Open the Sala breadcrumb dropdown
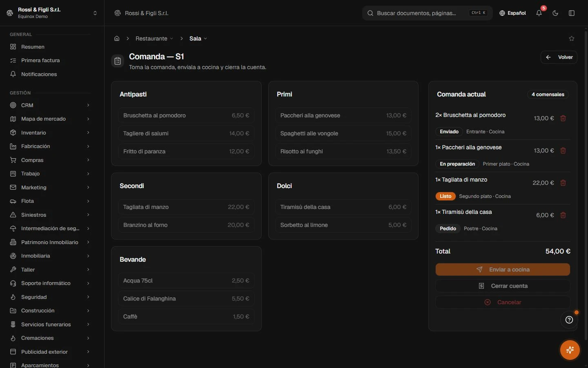This screenshot has height=368, width=588. click(x=198, y=38)
